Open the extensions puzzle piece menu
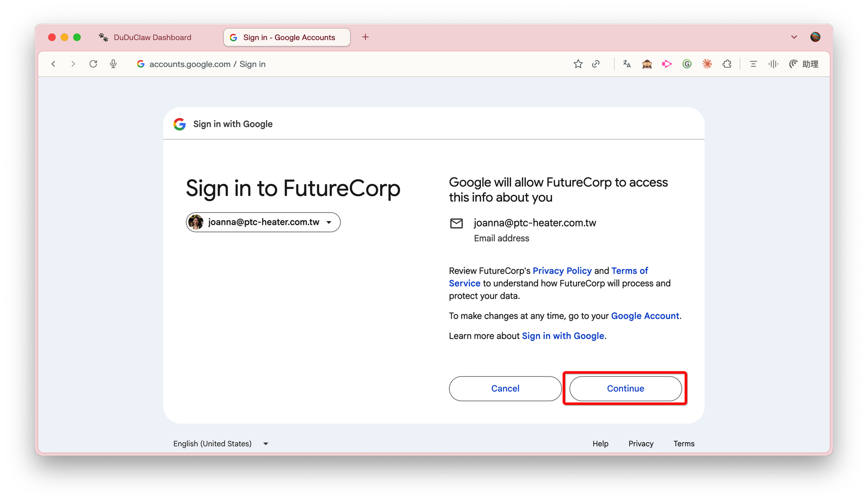 coord(727,64)
